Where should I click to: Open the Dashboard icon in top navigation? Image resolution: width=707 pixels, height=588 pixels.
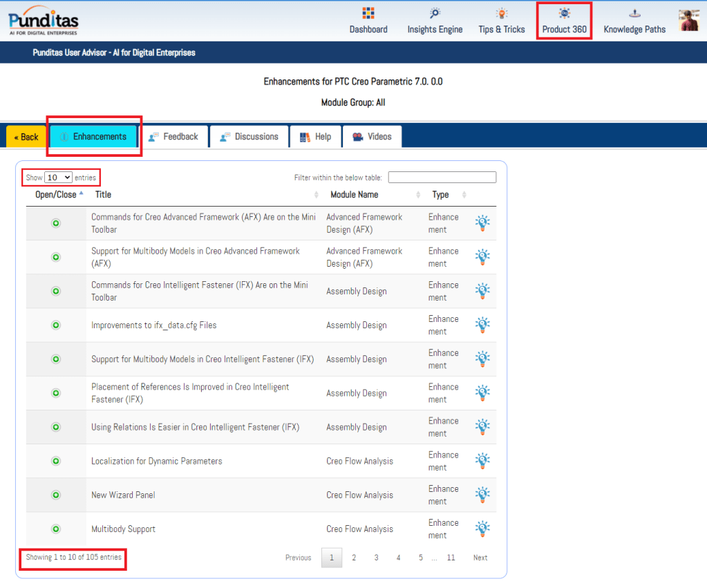click(x=368, y=14)
